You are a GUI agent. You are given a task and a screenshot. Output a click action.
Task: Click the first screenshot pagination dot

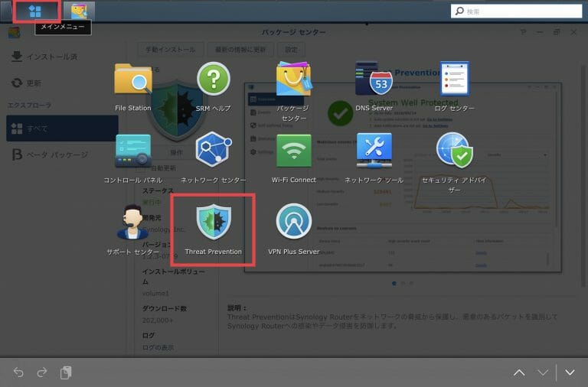click(x=394, y=283)
